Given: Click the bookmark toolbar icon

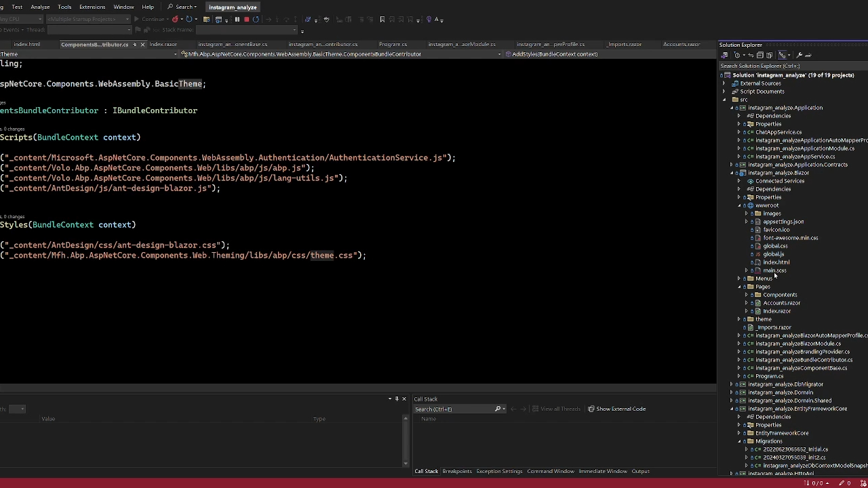Looking at the screenshot, I should click(382, 20).
